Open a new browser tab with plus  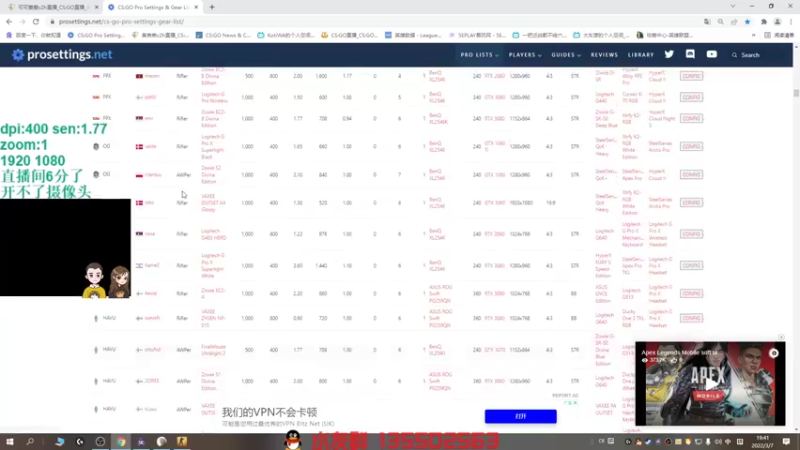[x=212, y=7]
